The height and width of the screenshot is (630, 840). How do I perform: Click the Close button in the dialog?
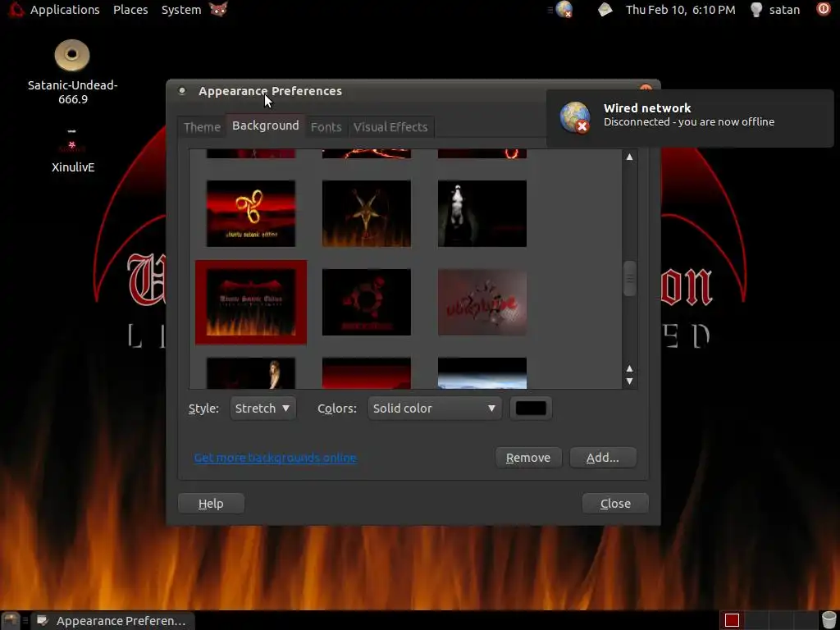pyautogui.click(x=615, y=504)
